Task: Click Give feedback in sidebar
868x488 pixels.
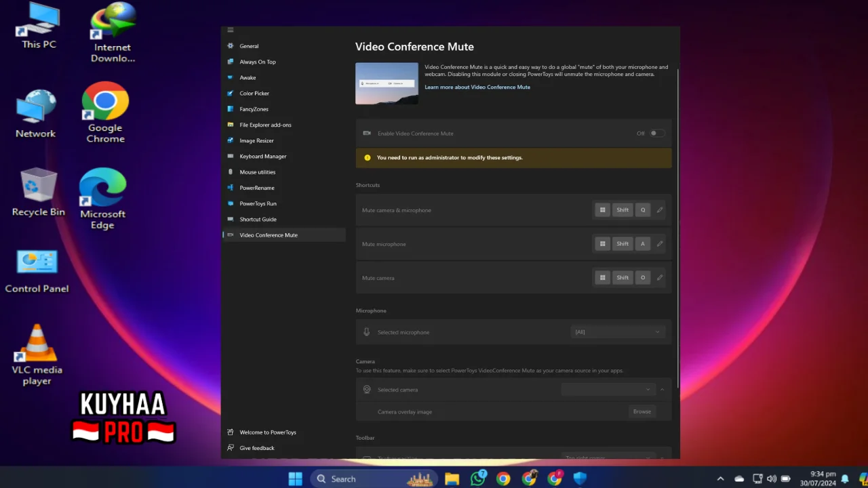Action: click(284, 448)
